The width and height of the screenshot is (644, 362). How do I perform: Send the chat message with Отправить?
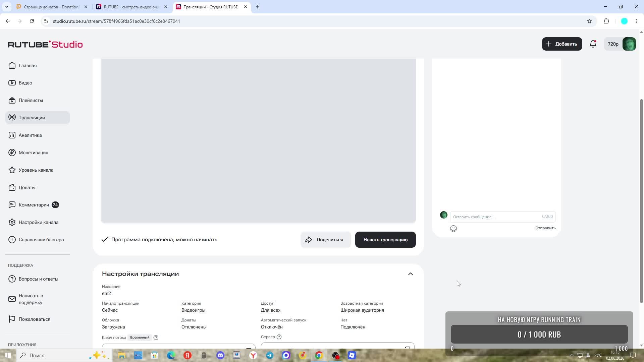[x=545, y=228]
